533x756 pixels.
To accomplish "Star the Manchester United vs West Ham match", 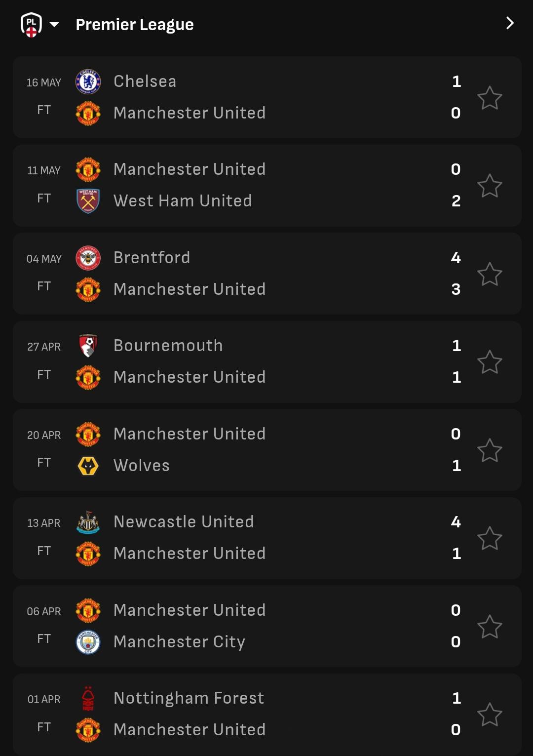I will point(490,186).
